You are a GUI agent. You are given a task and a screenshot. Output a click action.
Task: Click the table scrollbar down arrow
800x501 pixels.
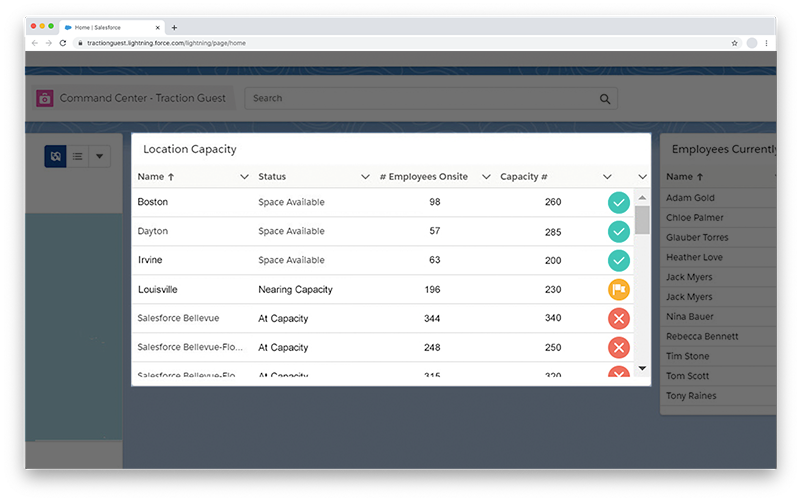pyautogui.click(x=642, y=368)
